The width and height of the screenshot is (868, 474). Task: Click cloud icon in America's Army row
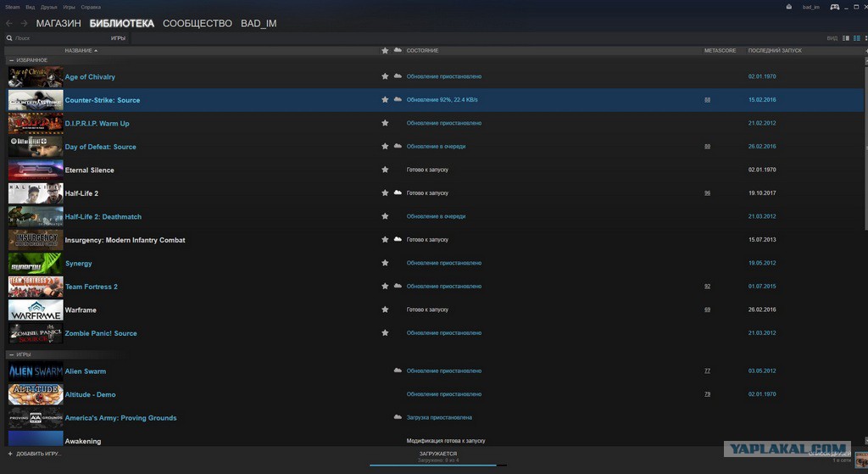tap(398, 417)
